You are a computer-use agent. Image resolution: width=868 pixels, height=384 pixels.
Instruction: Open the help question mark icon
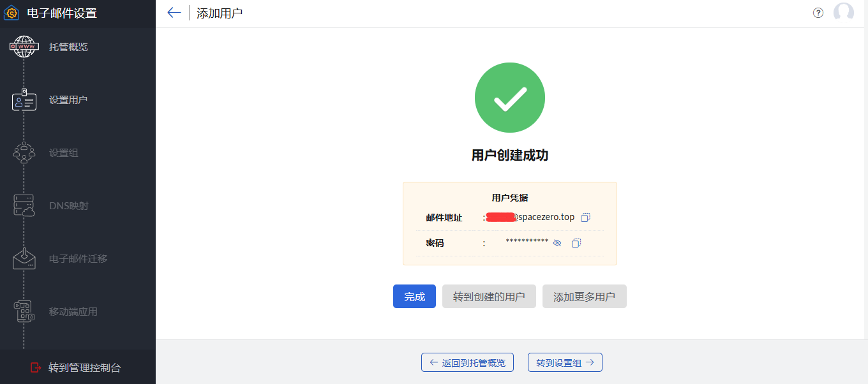coord(818,13)
